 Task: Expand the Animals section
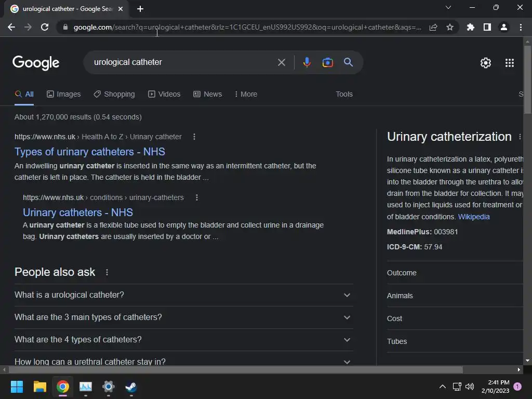click(455, 296)
